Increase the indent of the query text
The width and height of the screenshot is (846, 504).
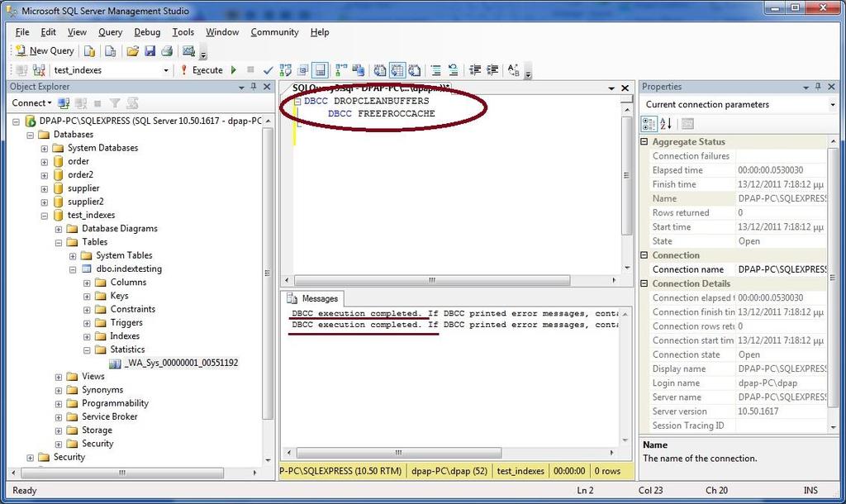coord(492,70)
